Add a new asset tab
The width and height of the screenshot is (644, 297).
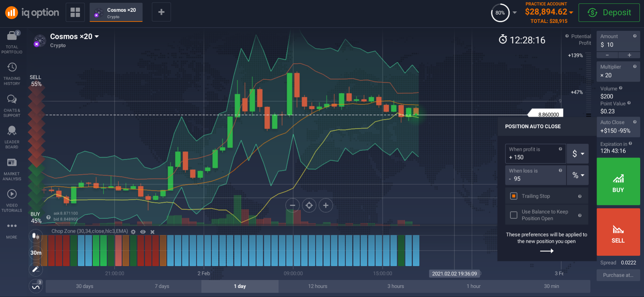161,12
